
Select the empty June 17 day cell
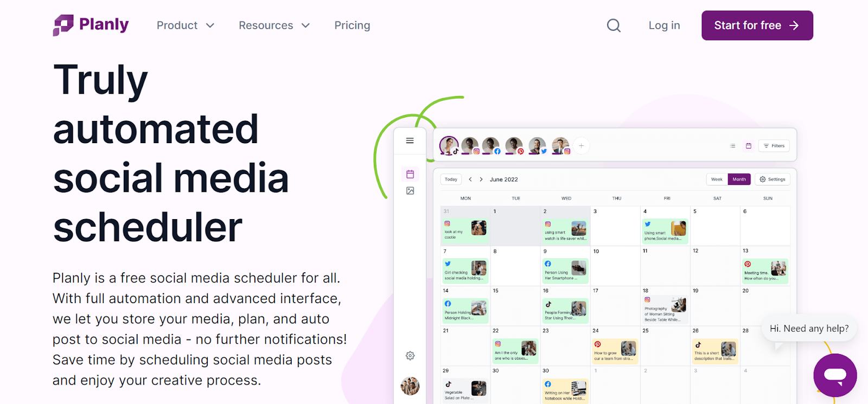coord(615,306)
